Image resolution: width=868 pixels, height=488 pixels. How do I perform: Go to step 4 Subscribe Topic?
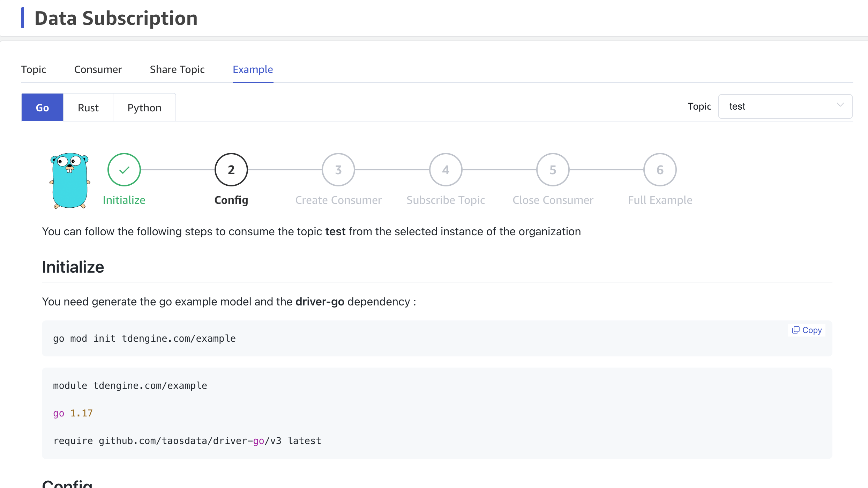point(446,170)
